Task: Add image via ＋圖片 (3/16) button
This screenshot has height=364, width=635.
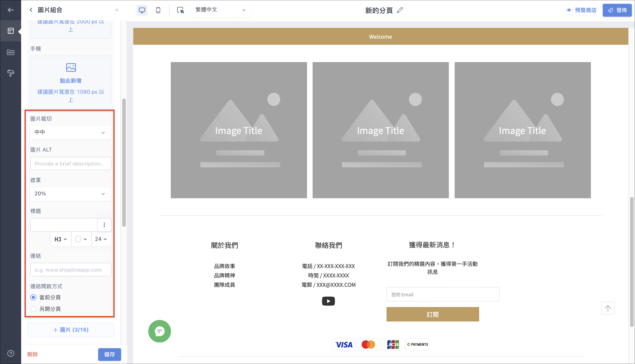Action: pos(71,330)
